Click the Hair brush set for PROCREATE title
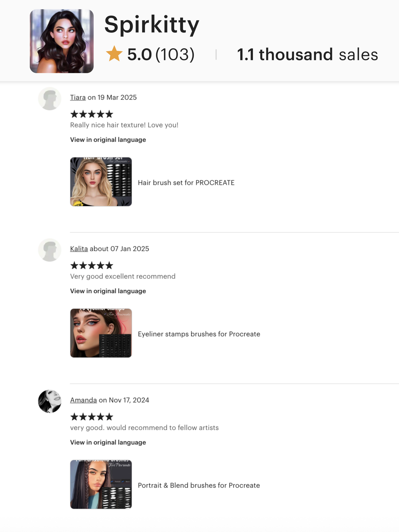The width and height of the screenshot is (399, 532). click(x=186, y=183)
